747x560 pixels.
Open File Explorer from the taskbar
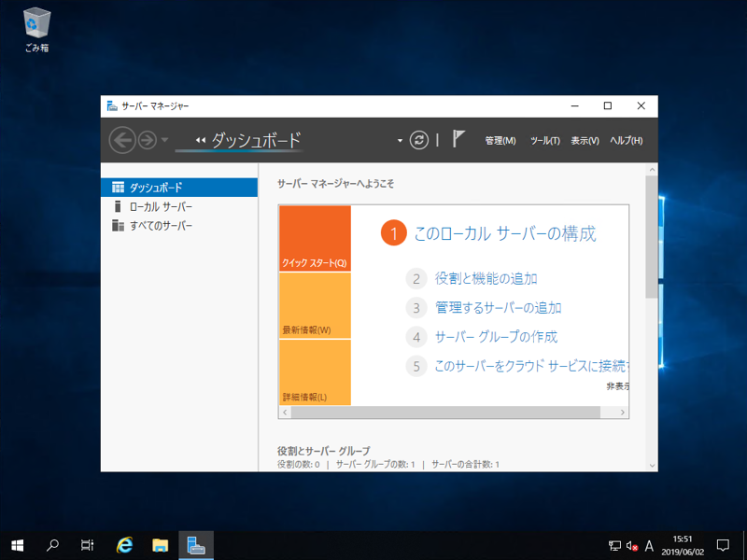[x=161, y=545]
